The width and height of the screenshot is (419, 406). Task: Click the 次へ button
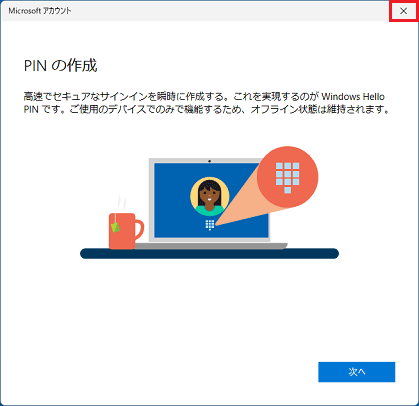click(356, 372)
